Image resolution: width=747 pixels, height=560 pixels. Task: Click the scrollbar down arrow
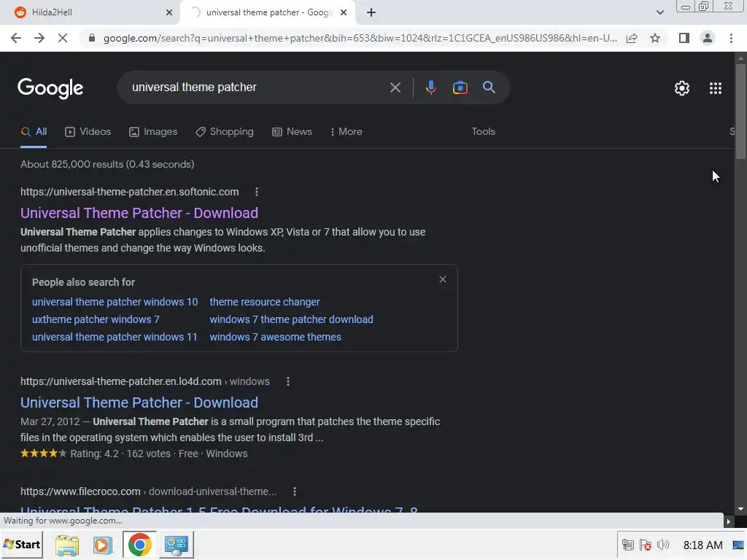coord(740,508)
